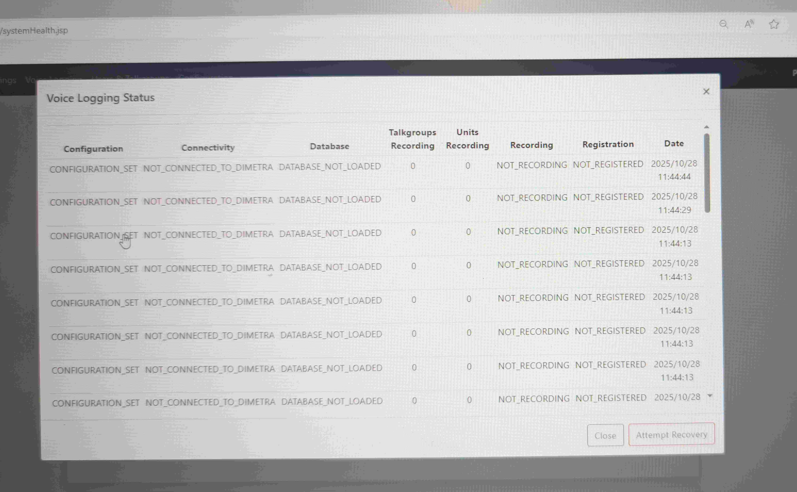Click the date cell 2025/10/28 11:44:44
797x492 pixels.
pos(674,170)
